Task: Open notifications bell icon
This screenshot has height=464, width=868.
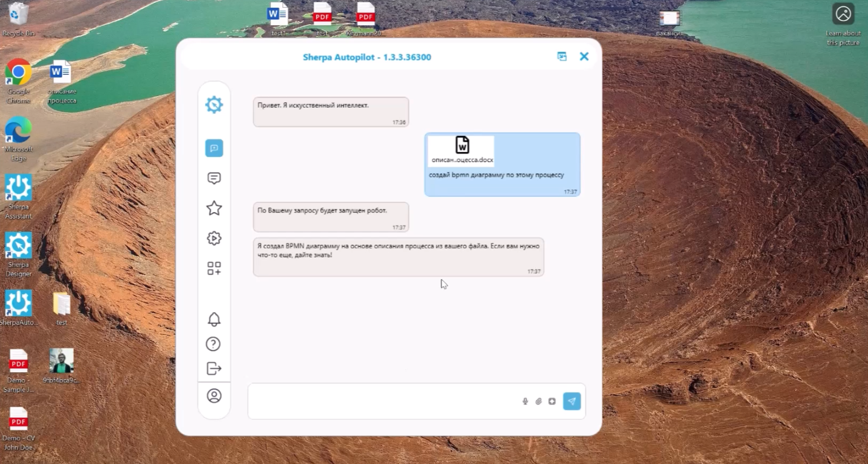Action: click(x=214, y=320)
